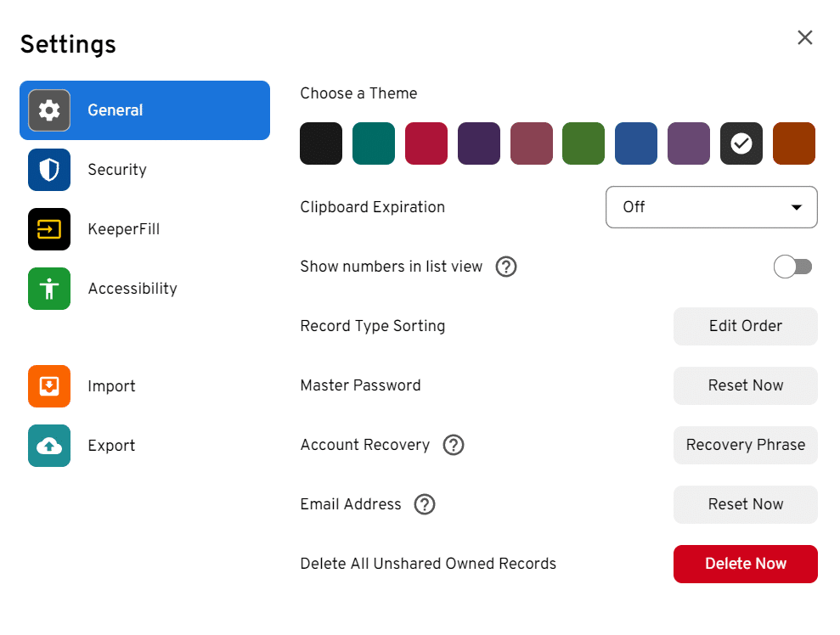840x635 pixels.
Task: Click the General settings gear icon
Action: pos(48,110)
